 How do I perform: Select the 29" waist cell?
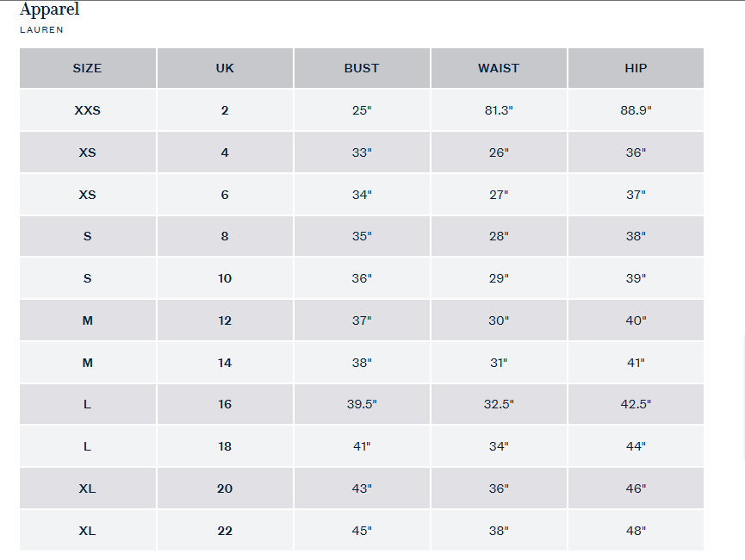(x=499, y=278)
